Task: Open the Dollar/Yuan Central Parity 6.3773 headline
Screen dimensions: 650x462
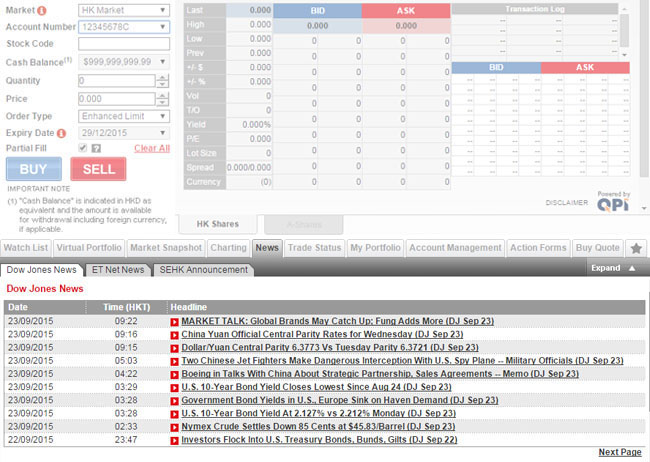Action: tap(330, 348)
